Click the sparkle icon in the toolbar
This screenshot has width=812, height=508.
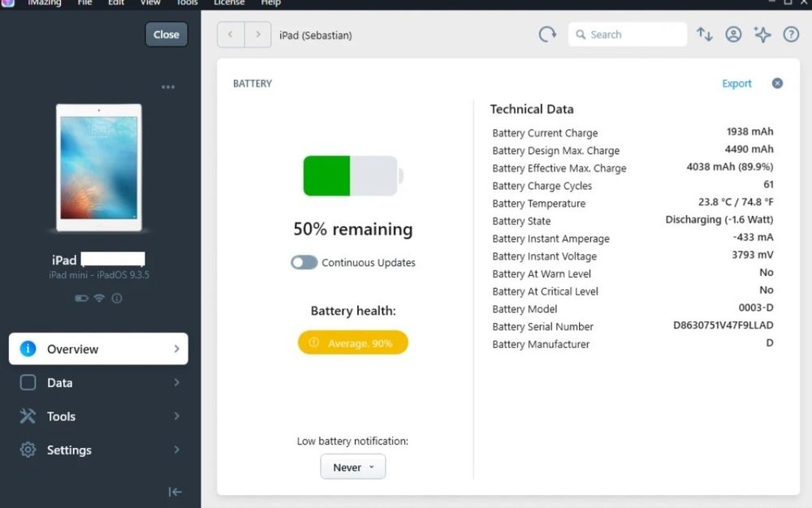pyautogui.click(x=762, y=35)
